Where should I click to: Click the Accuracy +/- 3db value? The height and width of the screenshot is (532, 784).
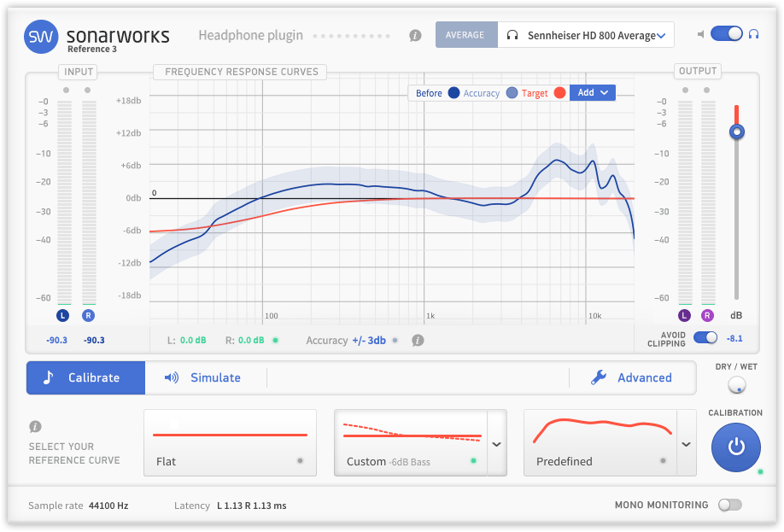(x=369, y=341)
